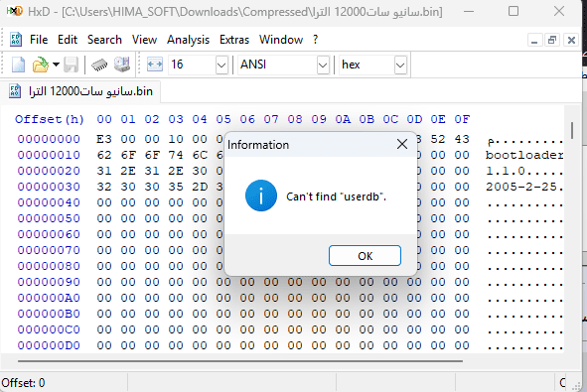Screen dimensions: 587x392
Task: Click the Open file folder icon
Action: (40, 65)
